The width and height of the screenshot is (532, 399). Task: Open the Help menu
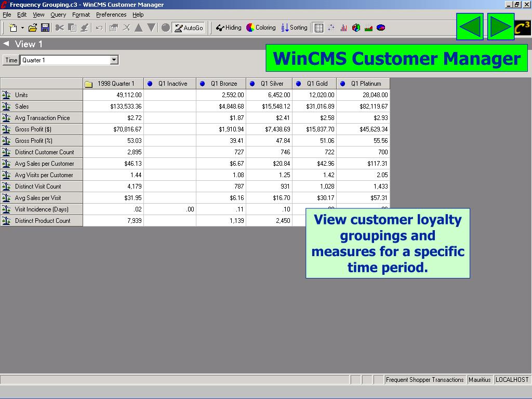pyautogui.click(x=138, y=15)
